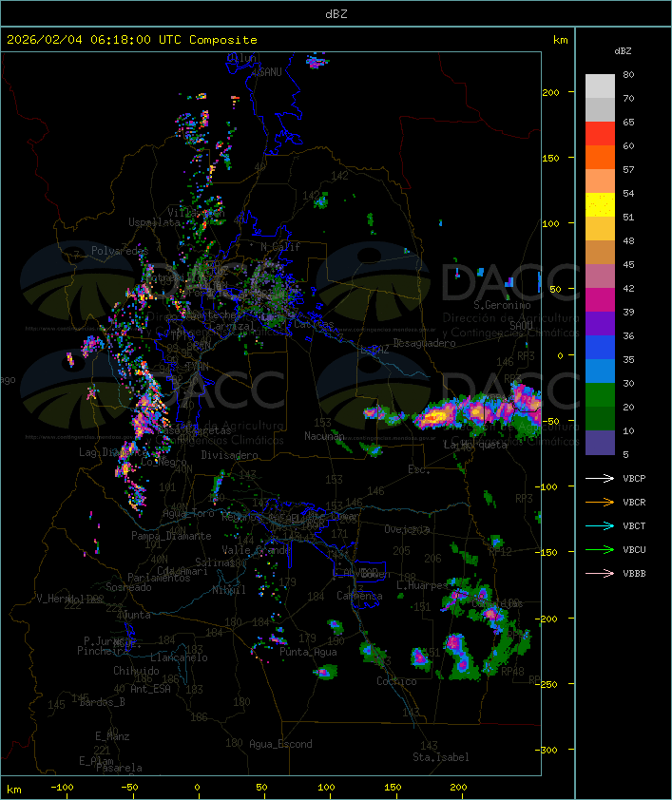Image resolution: width=672 pixels, height=800 pixels.
Task: Click the Pampa_Diamante place label
Action: pyautogui.click(x=171, y=536)
